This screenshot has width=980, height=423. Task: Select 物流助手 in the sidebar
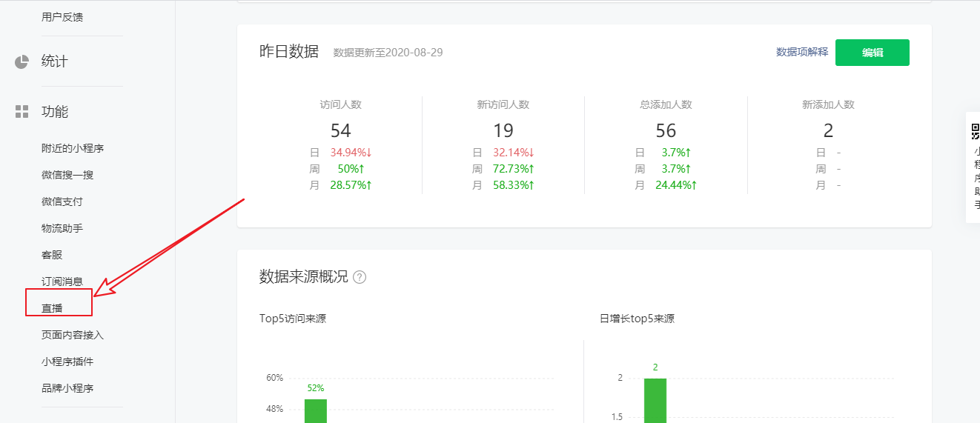[x=62, y=228]
